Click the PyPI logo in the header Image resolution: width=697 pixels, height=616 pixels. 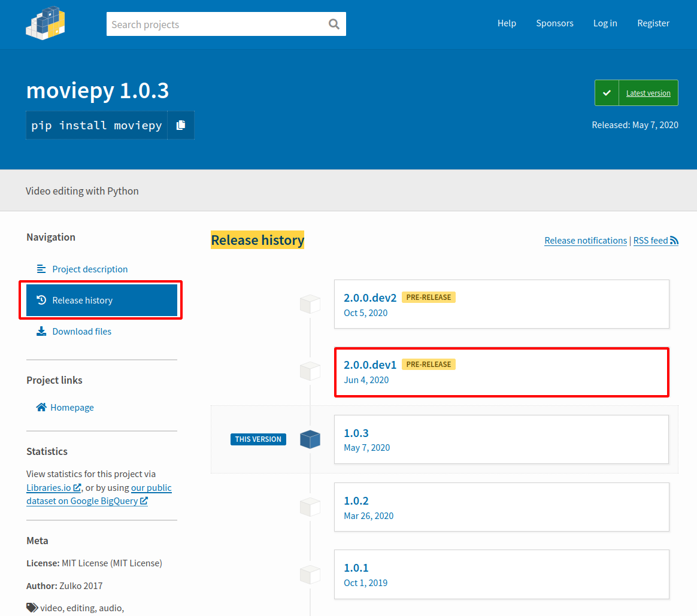pyautogui.click(x=45, y=23)
